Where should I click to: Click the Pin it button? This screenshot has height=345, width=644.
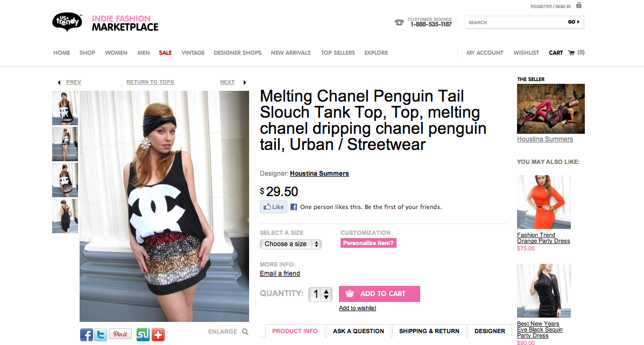pos(120,334)
